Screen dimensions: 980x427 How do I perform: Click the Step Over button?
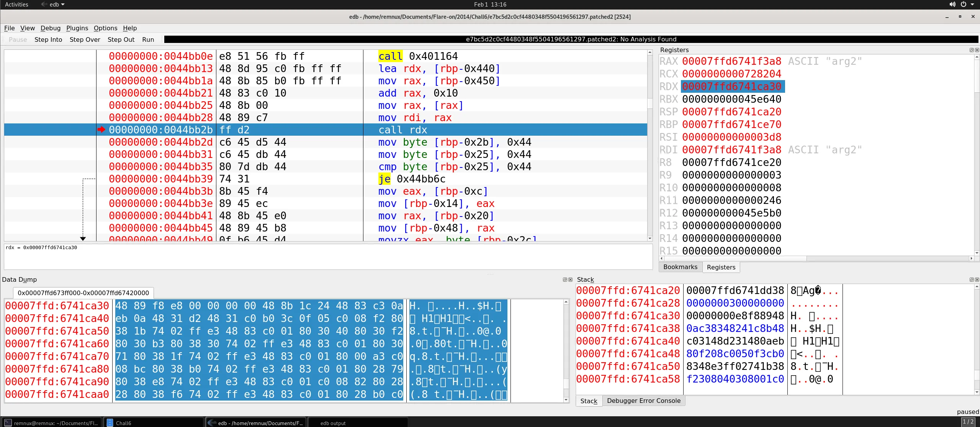pyautogui.click(x=85, y=39)
